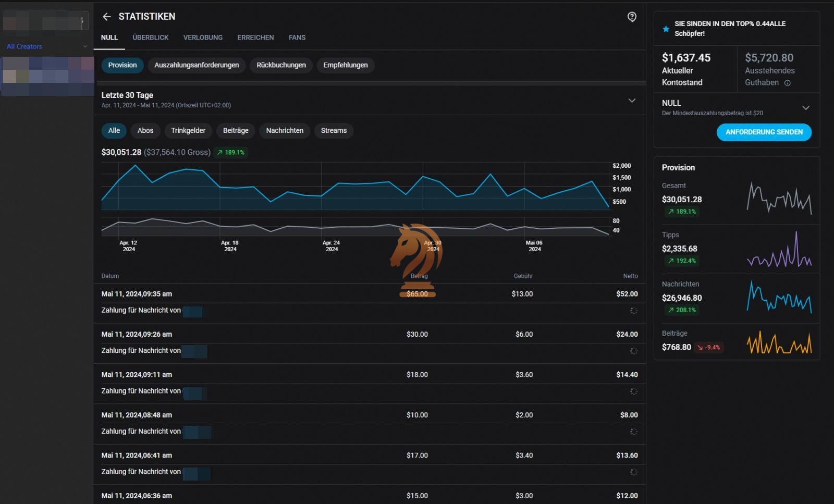Screen dimensions: 834x504
Task: Click status icon on $8.00 transaction row
Action: pos(633,432)
